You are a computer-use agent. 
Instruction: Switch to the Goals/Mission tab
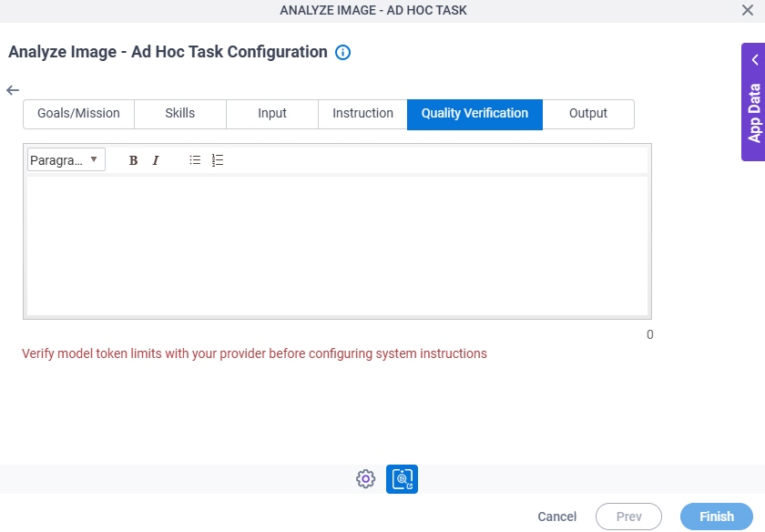point(78,114)
